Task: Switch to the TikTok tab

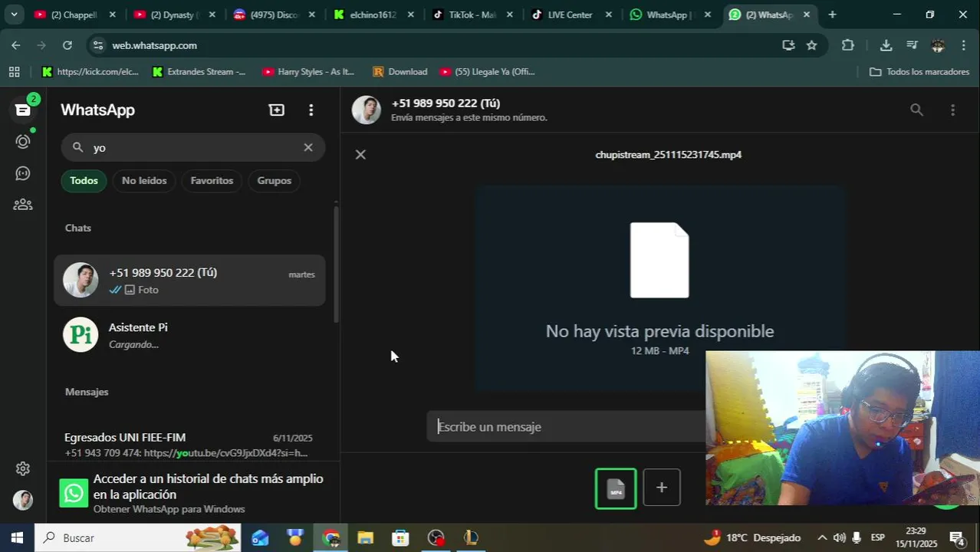Action: (472, 15)
